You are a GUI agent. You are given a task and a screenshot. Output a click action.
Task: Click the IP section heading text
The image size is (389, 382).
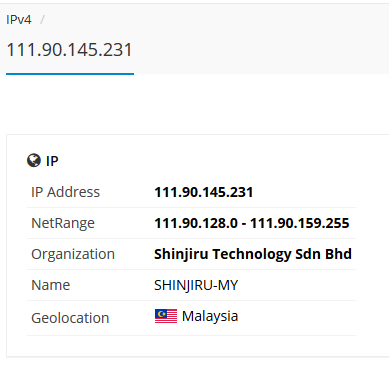tap(52, 161)
